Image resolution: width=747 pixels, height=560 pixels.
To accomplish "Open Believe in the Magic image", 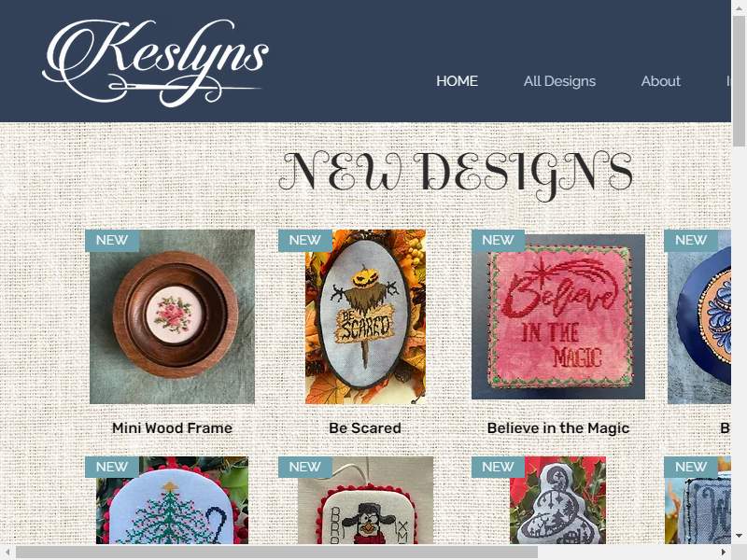I will [557, 316].
